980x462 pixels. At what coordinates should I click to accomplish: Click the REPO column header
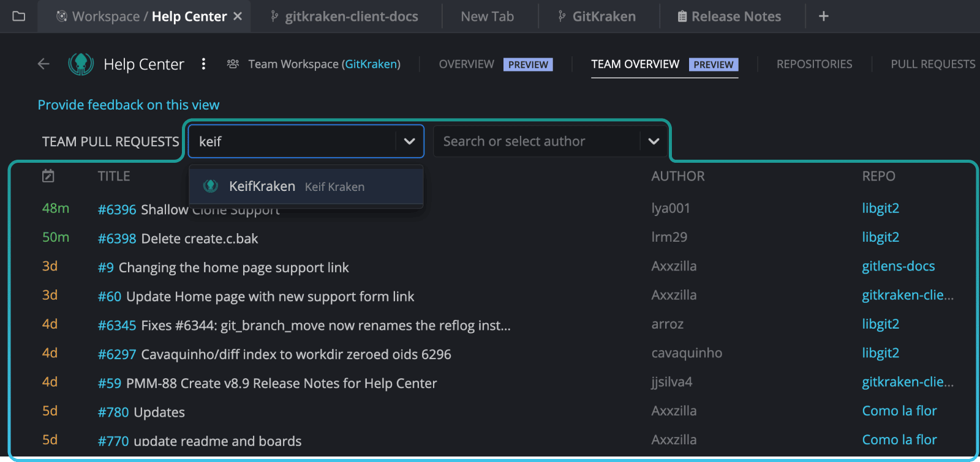(x=878, y=176)
